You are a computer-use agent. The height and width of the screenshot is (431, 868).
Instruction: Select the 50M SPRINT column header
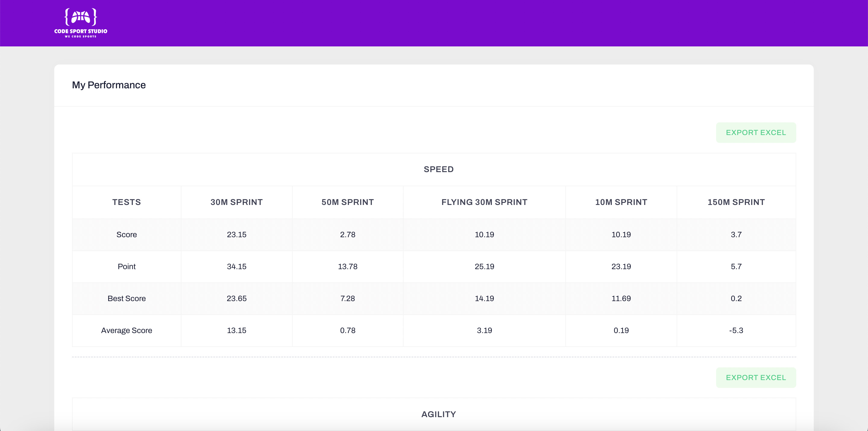click(x=348, y=202)
